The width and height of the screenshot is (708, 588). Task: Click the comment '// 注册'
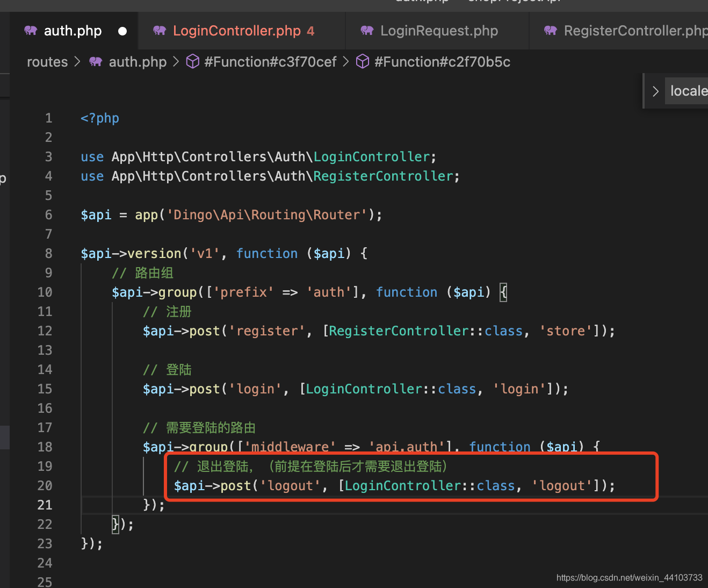click(167, 312)
